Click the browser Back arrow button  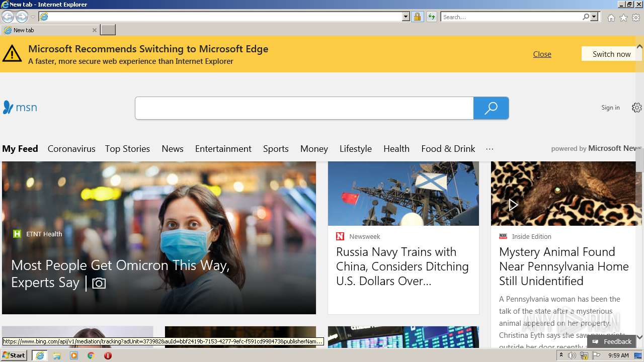pyautogui.click(x=8, y=17)
